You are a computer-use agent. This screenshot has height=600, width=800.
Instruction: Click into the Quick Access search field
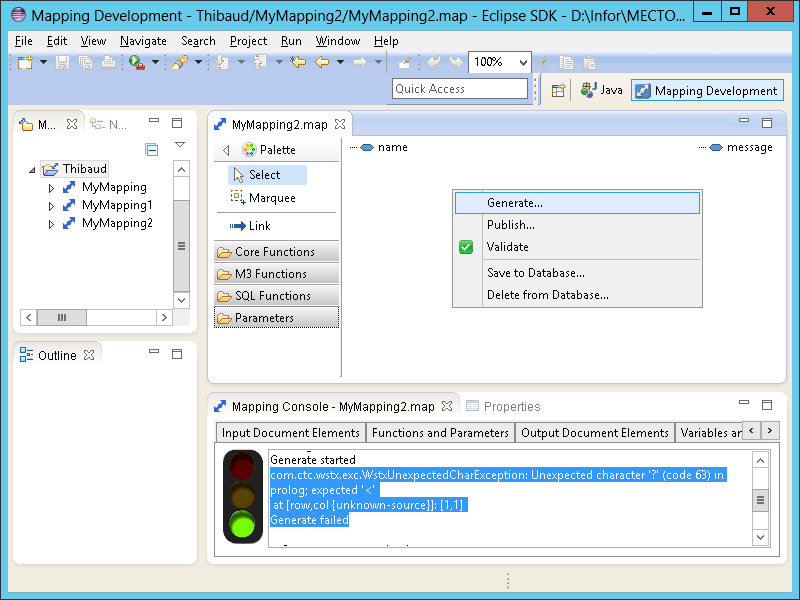pyautogui.click(x=459, y=89)
